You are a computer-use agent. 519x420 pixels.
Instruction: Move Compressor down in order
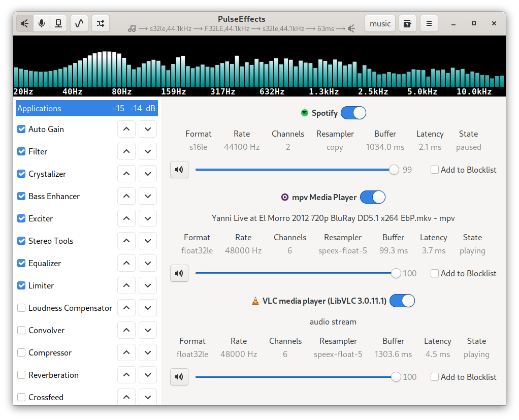[x=148, y=352]
